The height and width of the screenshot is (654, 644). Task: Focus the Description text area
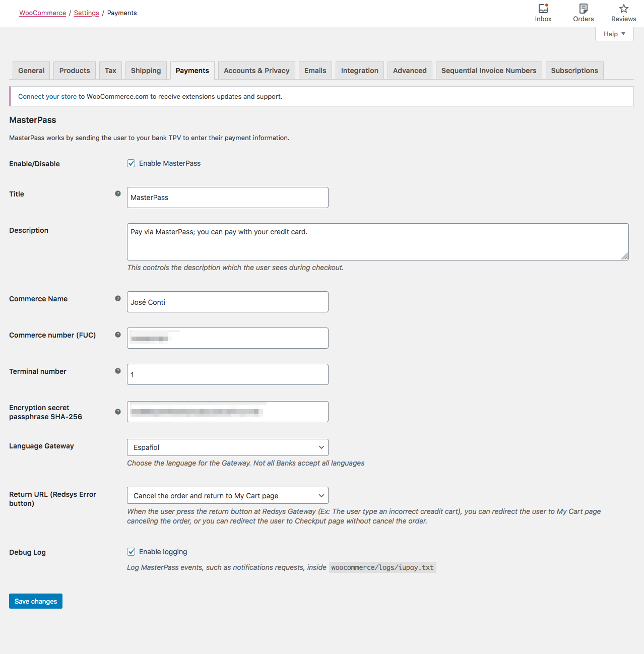(x=378, y=242)
